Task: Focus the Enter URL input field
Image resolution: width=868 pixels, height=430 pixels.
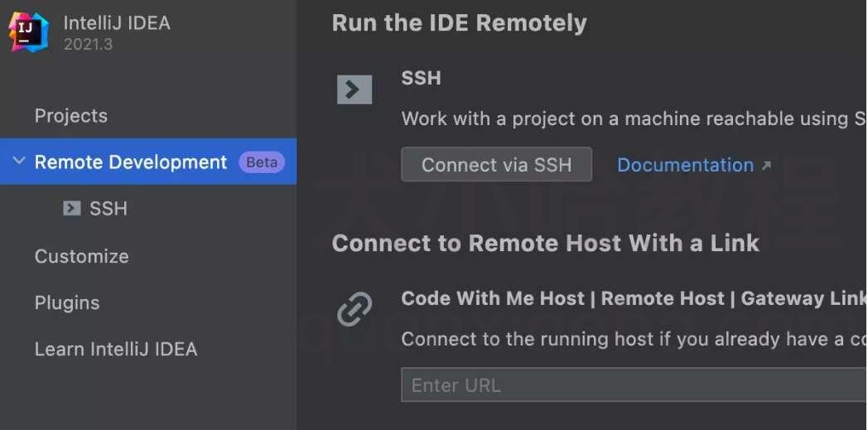Action: point(634,384)
